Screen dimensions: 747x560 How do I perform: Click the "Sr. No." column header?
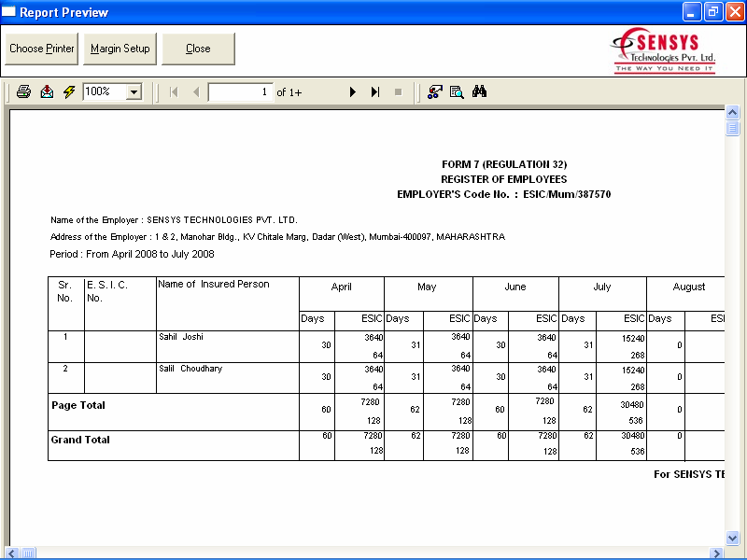click(64, 291)
